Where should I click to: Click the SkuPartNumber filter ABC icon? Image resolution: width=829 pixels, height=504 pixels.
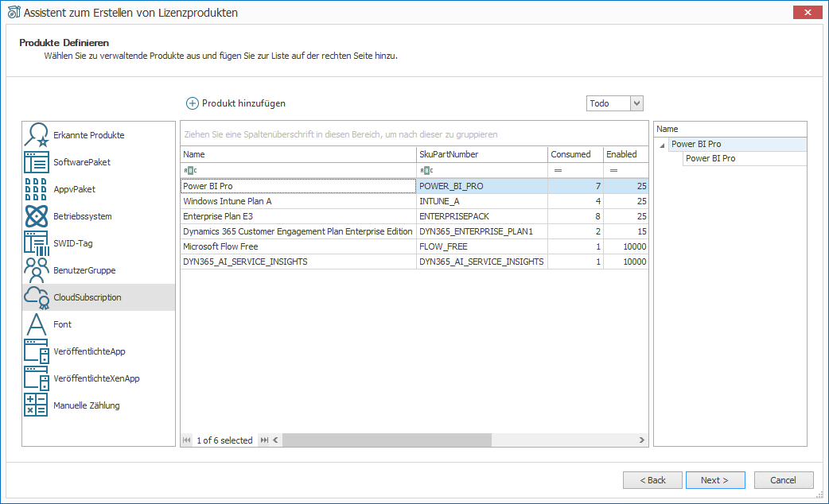click(426, 170)
